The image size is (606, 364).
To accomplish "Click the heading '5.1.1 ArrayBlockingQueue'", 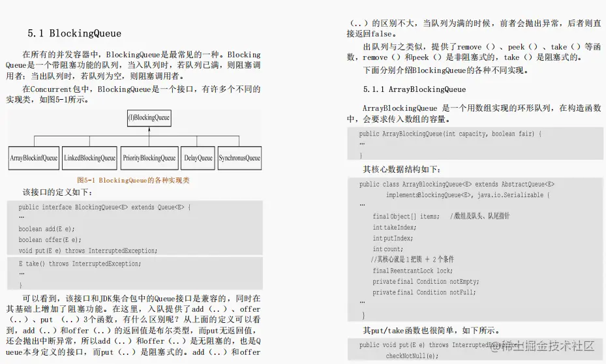I will pos(414,89).
